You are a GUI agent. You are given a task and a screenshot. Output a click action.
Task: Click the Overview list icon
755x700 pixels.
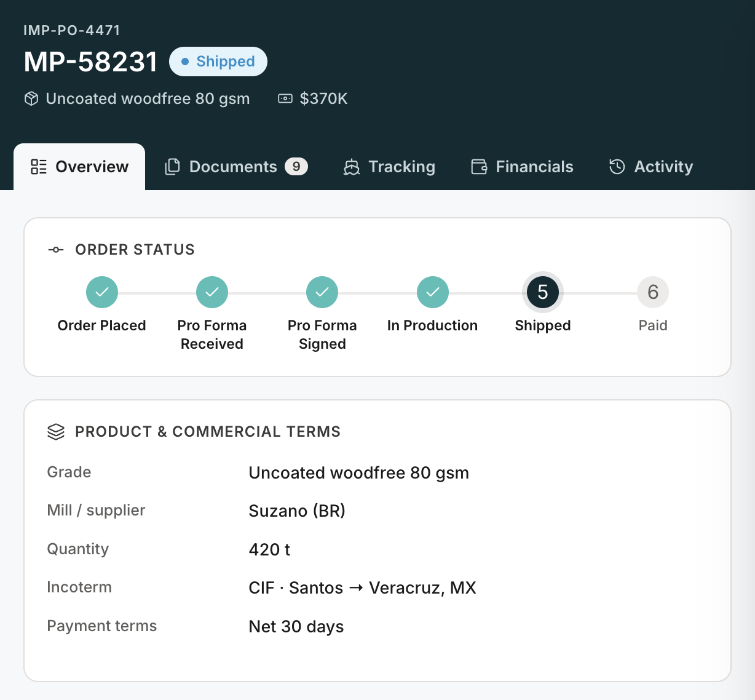tap(39, 167)
